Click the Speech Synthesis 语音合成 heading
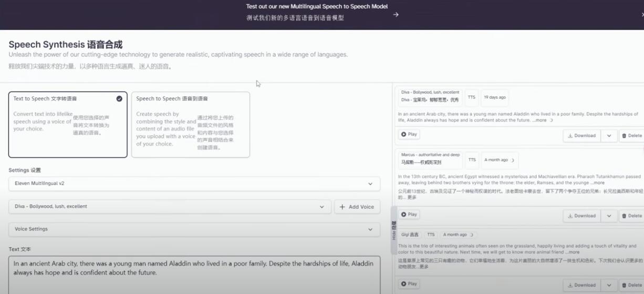The image size is (644, 294). point(65,44)
